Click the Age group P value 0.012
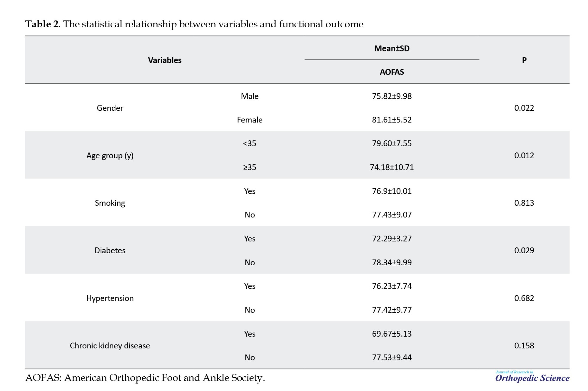 [x=524, y=156]
